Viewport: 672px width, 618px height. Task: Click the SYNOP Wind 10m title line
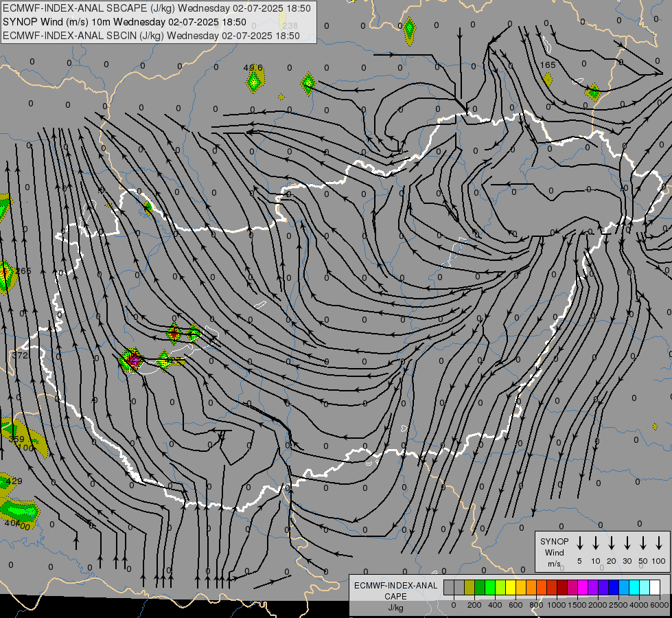point(124,22)
